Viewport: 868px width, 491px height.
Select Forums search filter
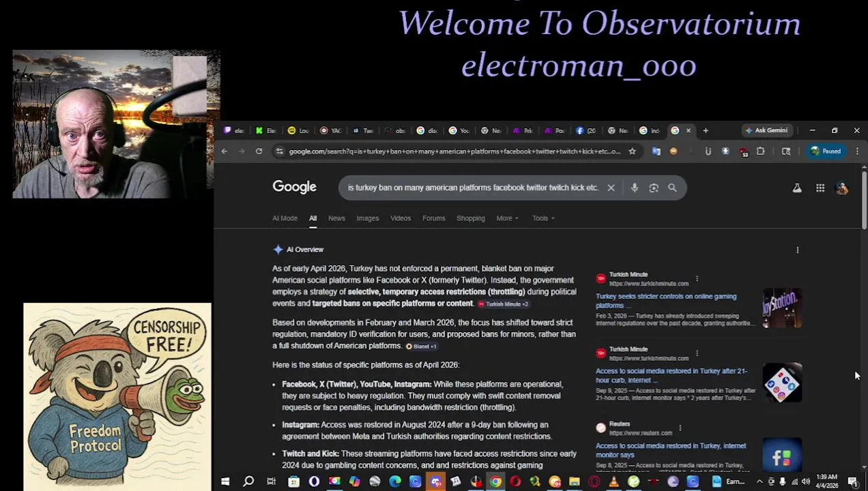pyautogui.click(x=433, y=218)
